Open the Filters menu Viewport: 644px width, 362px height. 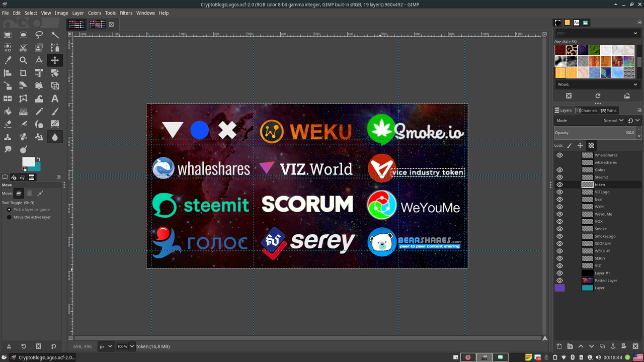click(126, 13)
